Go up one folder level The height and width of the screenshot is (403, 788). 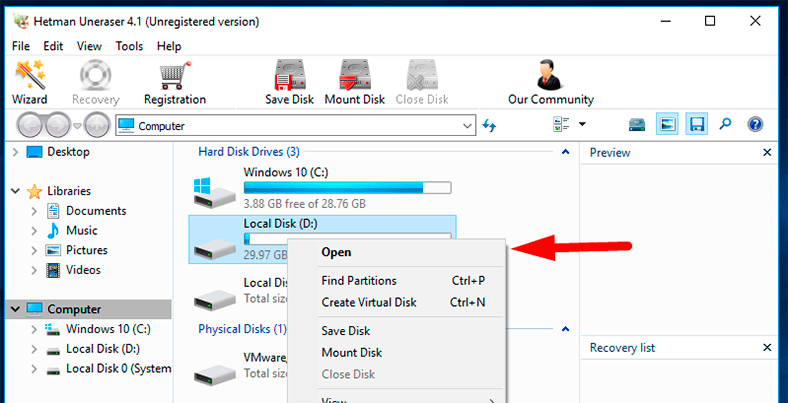[96, 125]
